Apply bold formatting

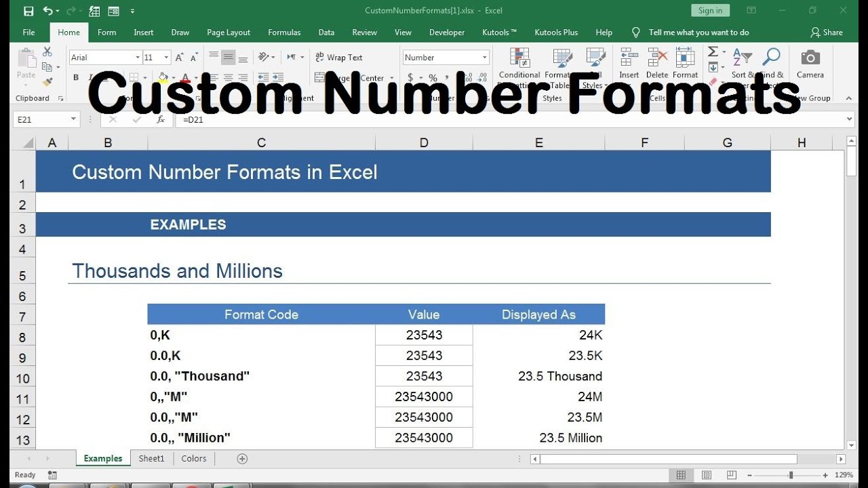pyautogui.click(x=76, y=78)
